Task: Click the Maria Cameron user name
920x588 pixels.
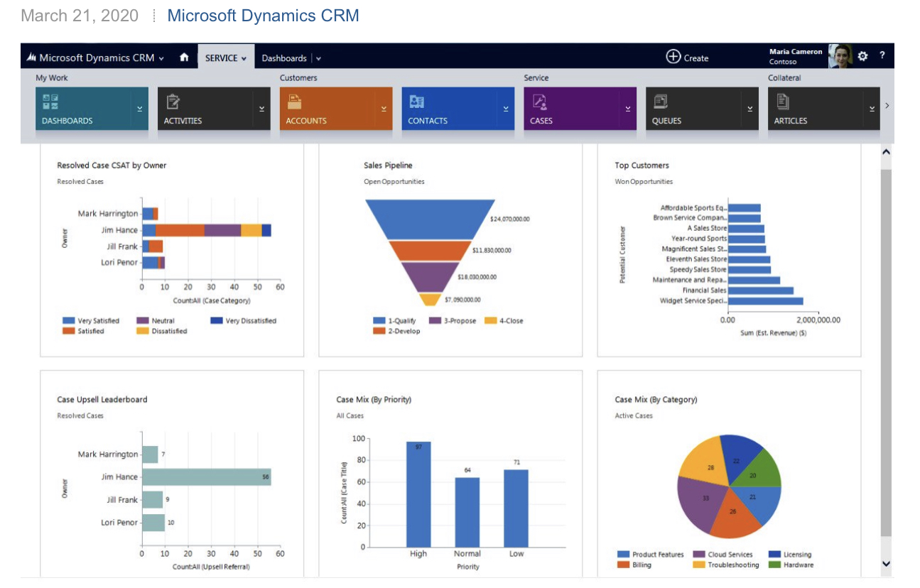Action: coord(796,52)
